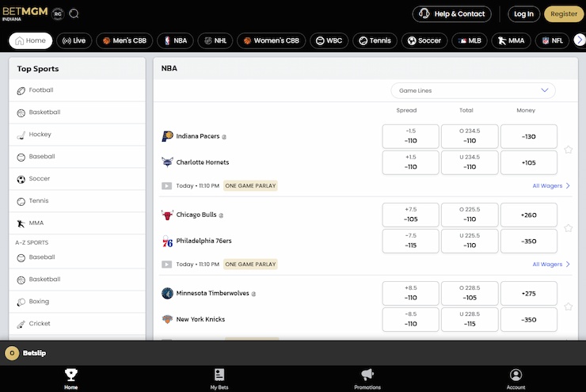The image size is (586, 392).
Task: Click the Log In button
Action: pyautogui.click(x=523, y=13)
